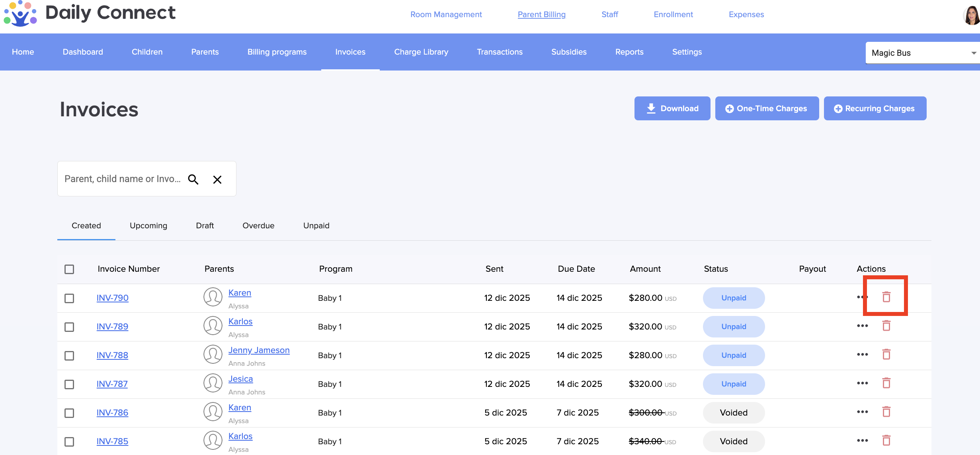Screen dimensions: 980x455
Task: Click trash icon for voided INV-786
Action: 886,412
